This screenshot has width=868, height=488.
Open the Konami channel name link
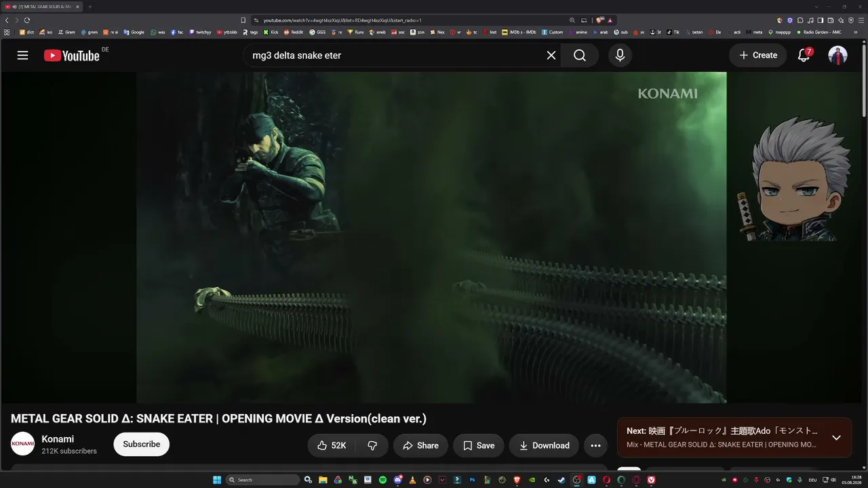pyautogui.click(x=58, y=439)
